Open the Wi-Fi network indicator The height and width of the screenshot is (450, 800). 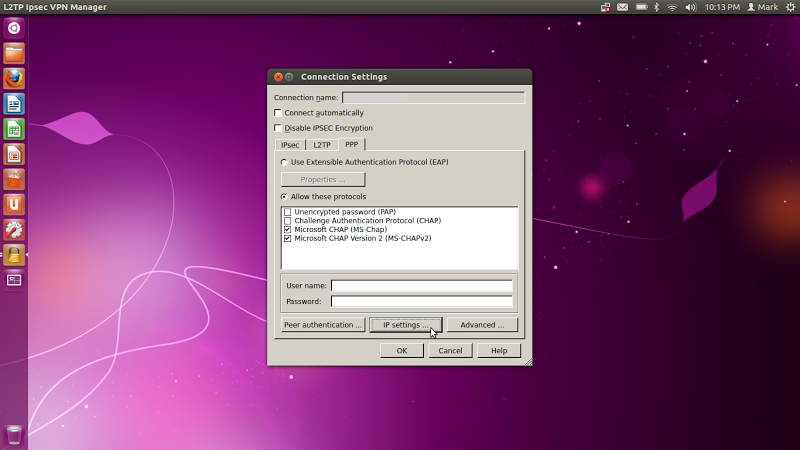pyautogui.click(x=672, y=7)
